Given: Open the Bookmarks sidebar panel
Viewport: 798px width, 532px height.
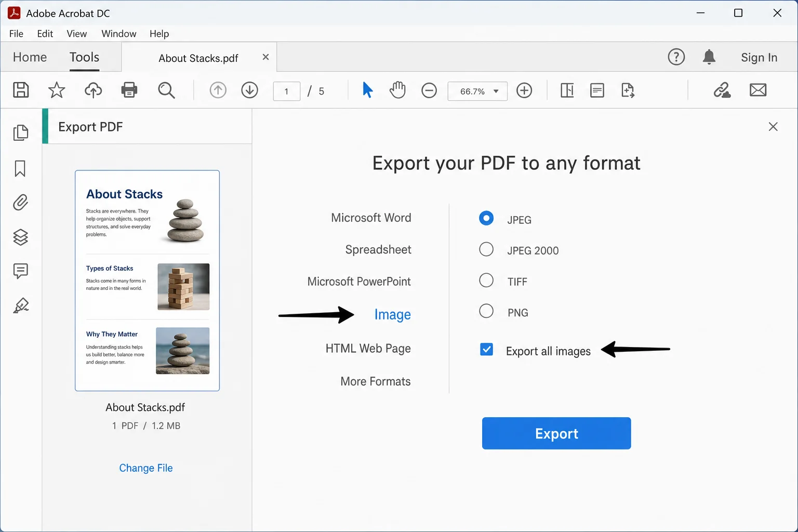Looking at the screenshot, I should pyautogui.click(x=20, y=168).
